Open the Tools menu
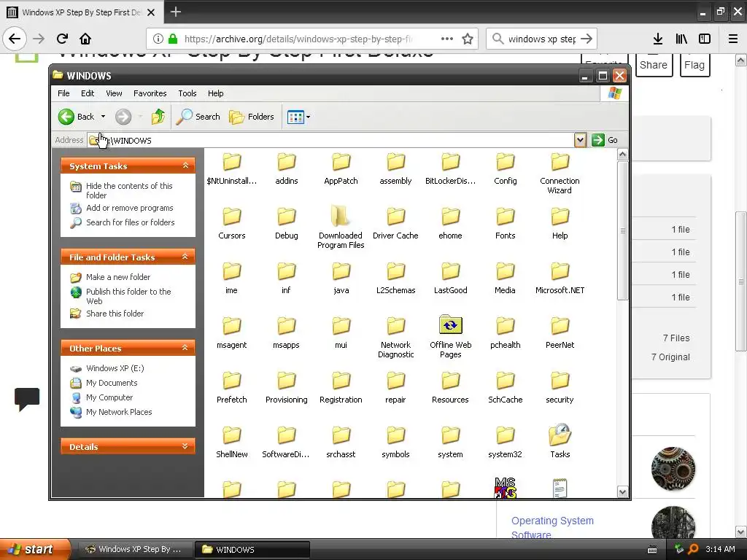 point(187,93)
